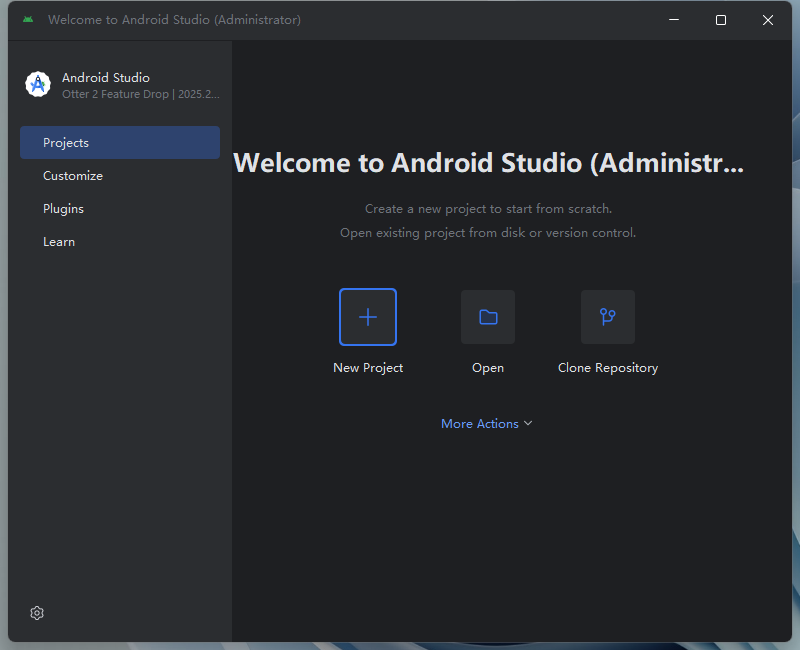Expand the More Actions dropdown
The height and width of the screenshot is (650, 800).
point(487,423)
